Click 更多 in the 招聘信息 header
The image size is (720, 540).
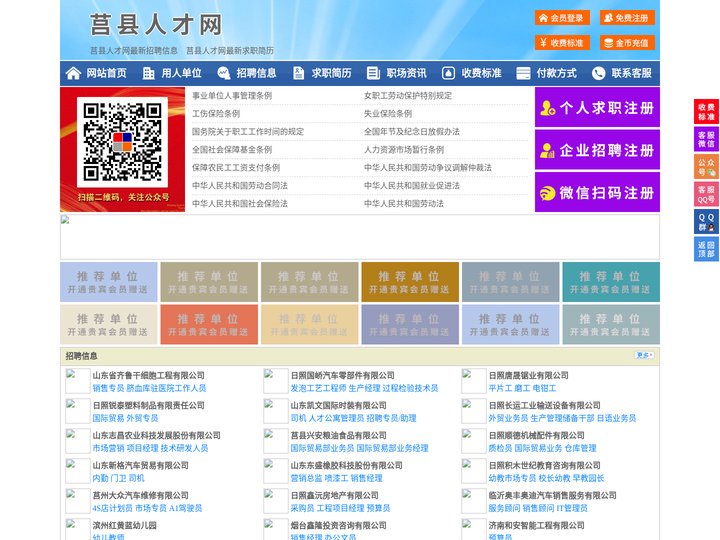(x=644, y=355)
